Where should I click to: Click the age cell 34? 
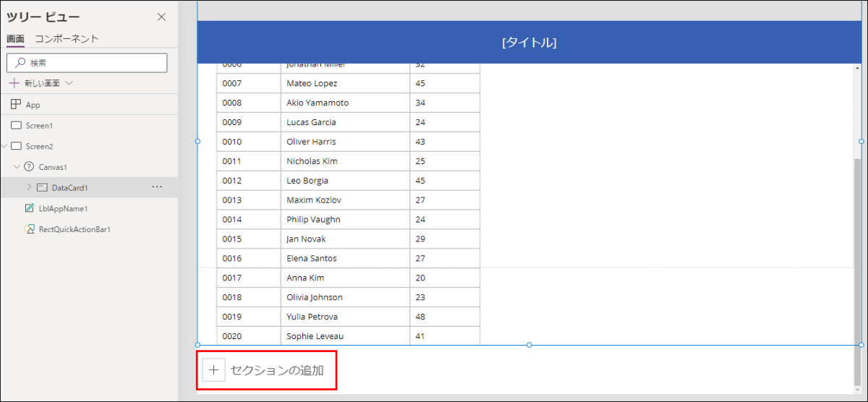[x=445, y=103]
